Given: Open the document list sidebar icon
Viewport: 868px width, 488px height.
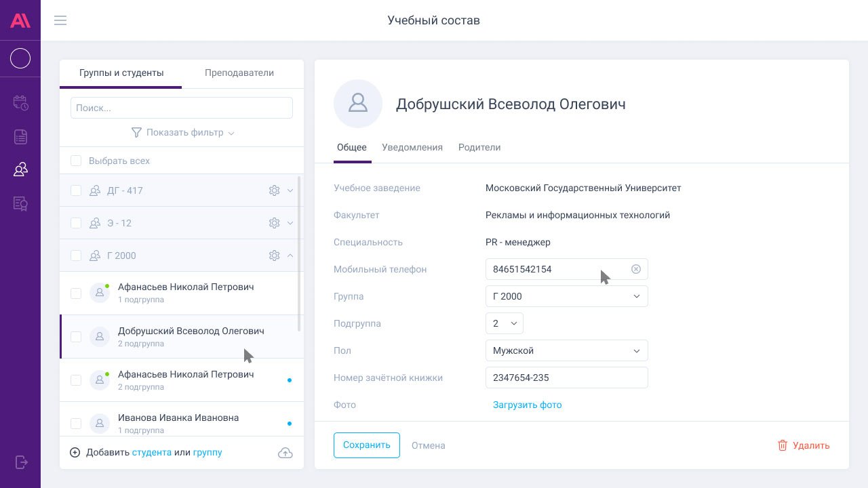Looking at the screenshot, I should (20, 137).
